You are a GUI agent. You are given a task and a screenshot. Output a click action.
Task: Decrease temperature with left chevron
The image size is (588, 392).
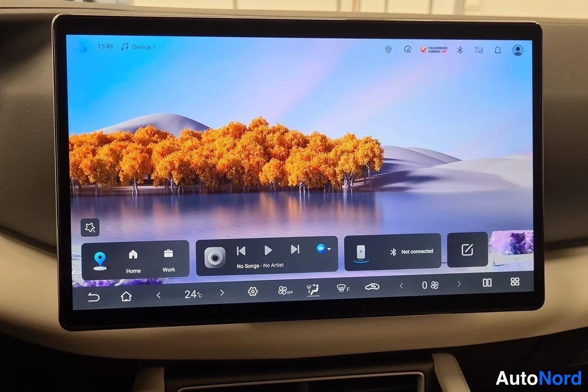click(159, 295)
